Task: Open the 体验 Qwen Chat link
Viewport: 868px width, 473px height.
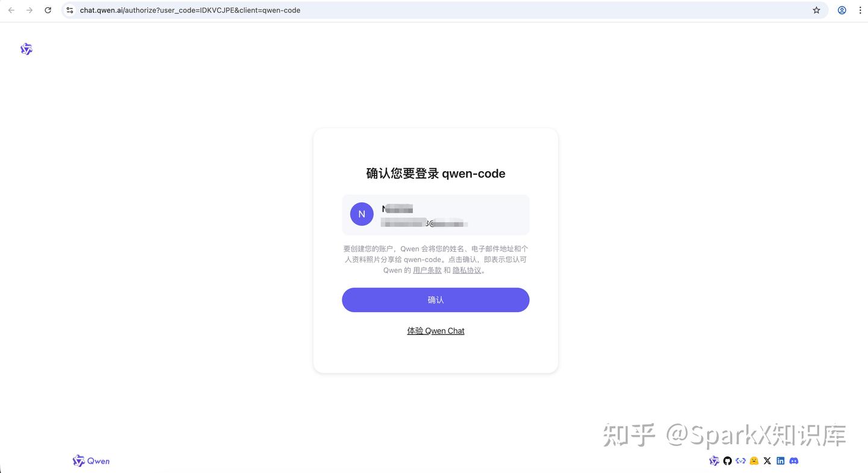Action: pos(436,331)
